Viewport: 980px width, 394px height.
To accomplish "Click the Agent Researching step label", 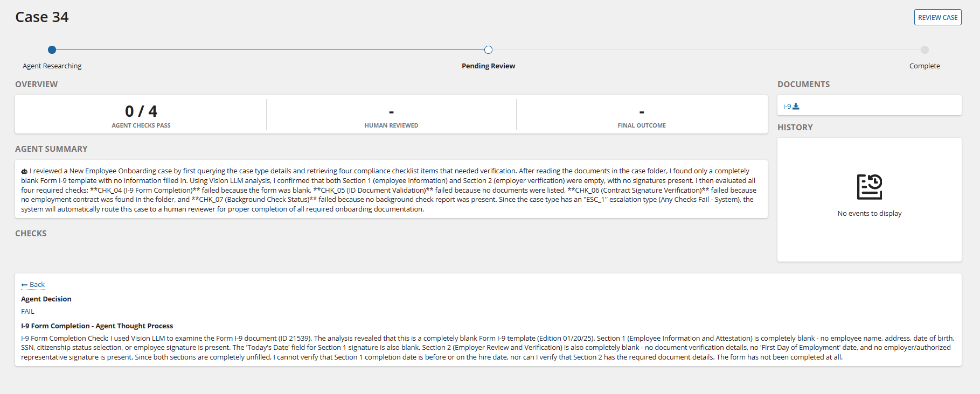I will coord(52,66).
